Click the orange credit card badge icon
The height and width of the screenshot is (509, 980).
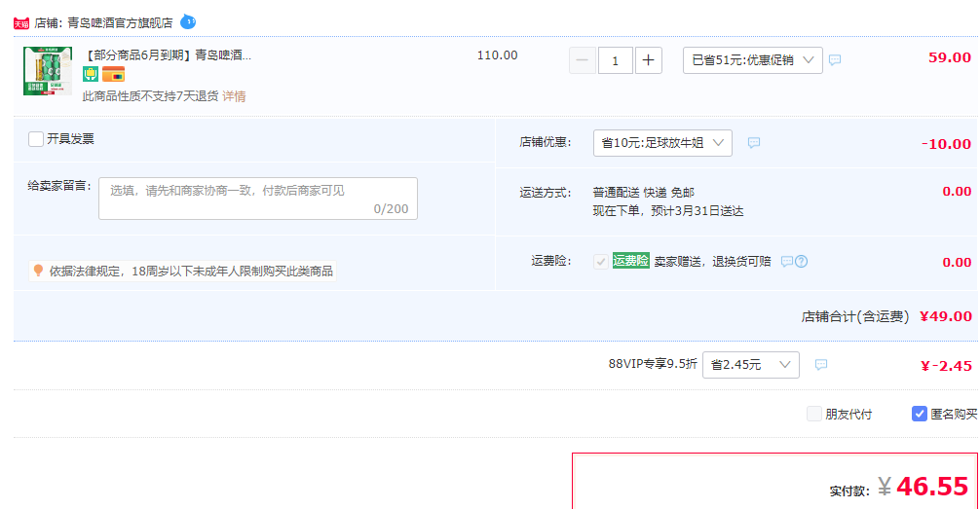pos(113,74)
